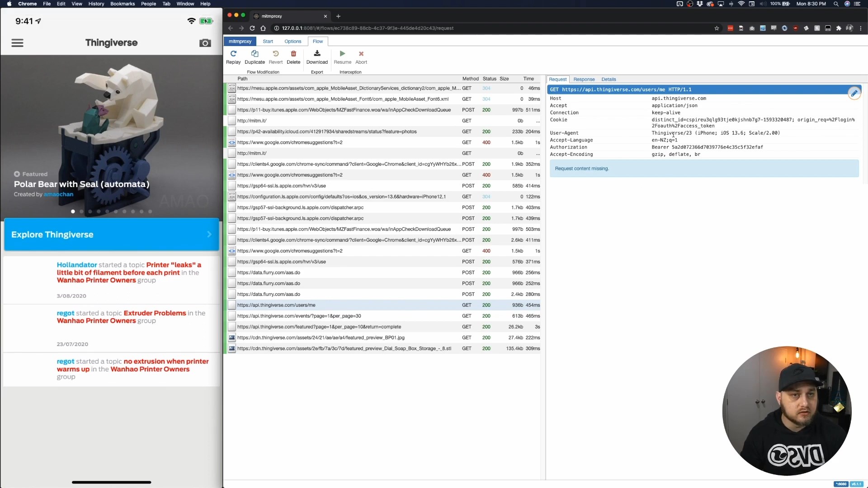Tap the camera icon in Thingiverse header
This screenshot has height=488, width=868.
coord(205,43)
